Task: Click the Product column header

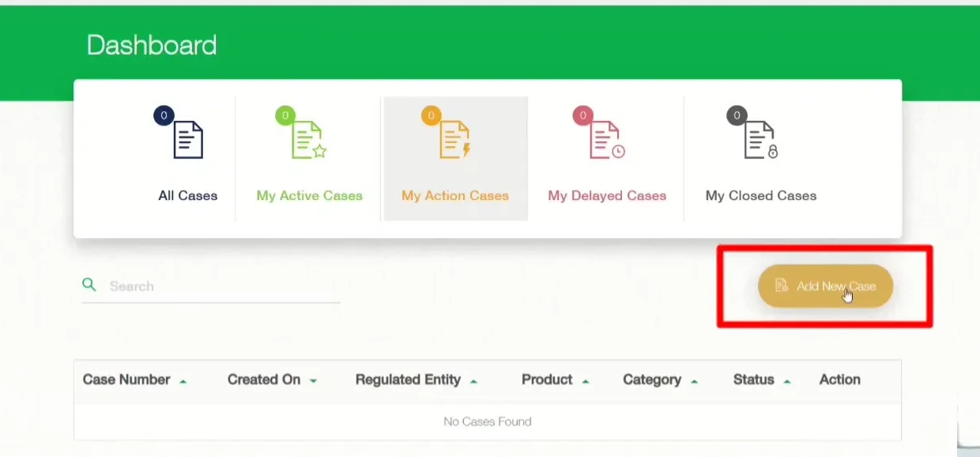Action: [547, 380]
